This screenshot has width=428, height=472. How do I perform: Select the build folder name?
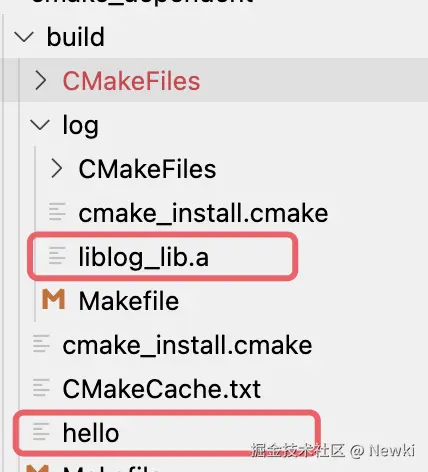76,37
